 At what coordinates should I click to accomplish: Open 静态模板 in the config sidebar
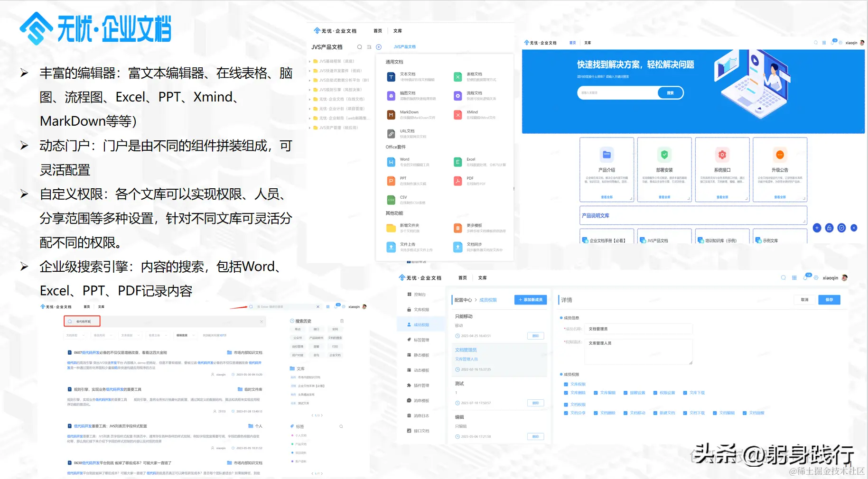pos(420,355)
